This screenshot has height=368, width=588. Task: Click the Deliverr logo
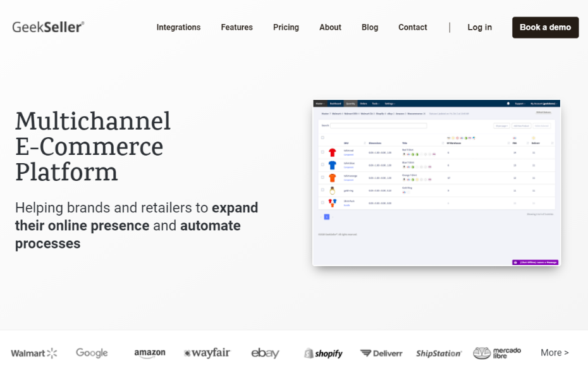[381, 353]
